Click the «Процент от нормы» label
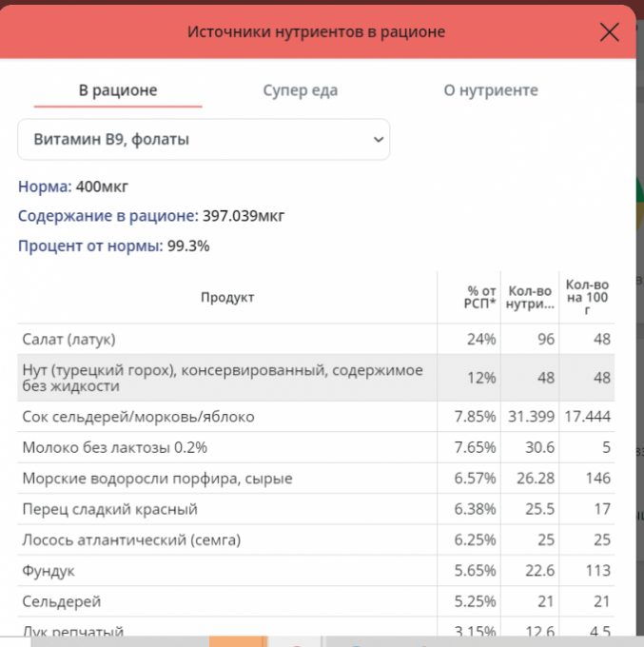The width and height of the screenshot is (644, 647). [x=91, y=245]
